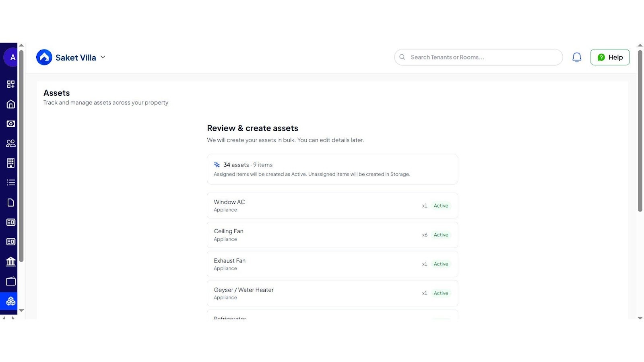Open the home icon in sidebar

click(x=10, y=104)
